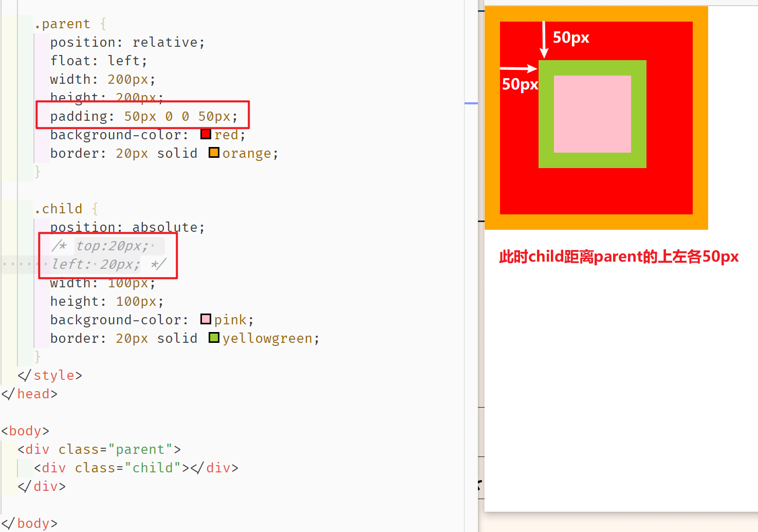758x532 pixels.
Task: Click 'background-color' in the child rule
Action: point(116,320)
